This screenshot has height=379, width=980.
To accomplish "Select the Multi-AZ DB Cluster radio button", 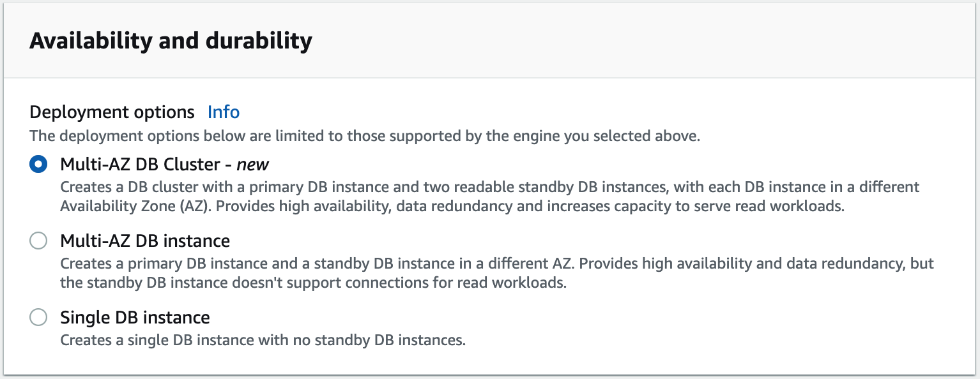I will (38, 165).
